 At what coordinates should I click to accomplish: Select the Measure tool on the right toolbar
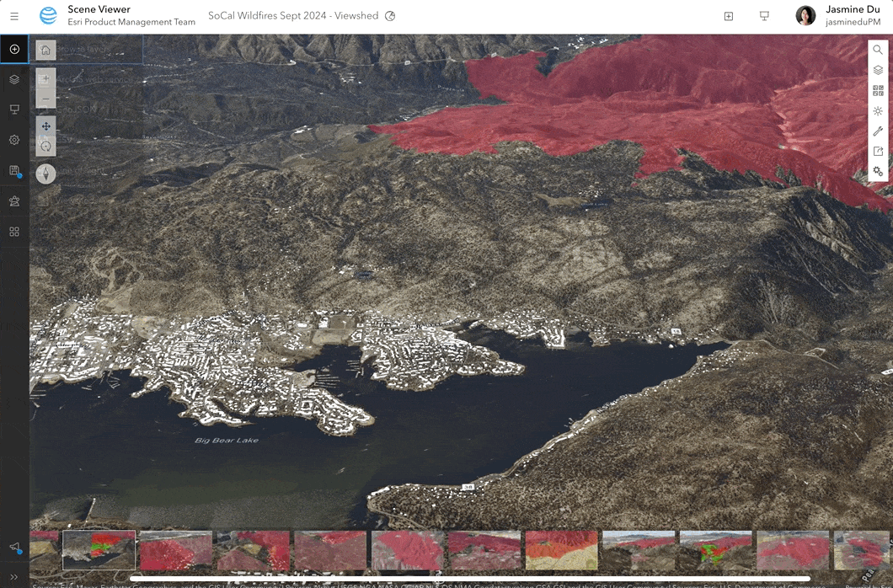coord(878,131)
